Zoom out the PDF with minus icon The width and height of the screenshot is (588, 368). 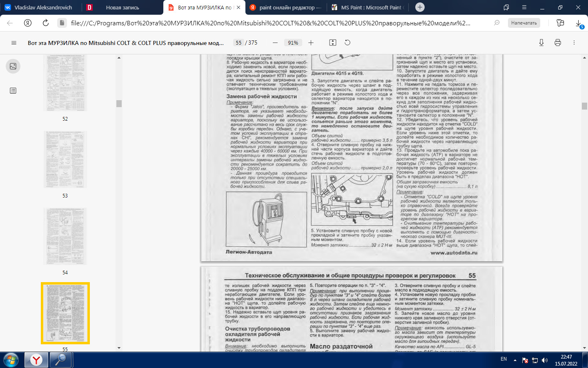pos(275,43)
